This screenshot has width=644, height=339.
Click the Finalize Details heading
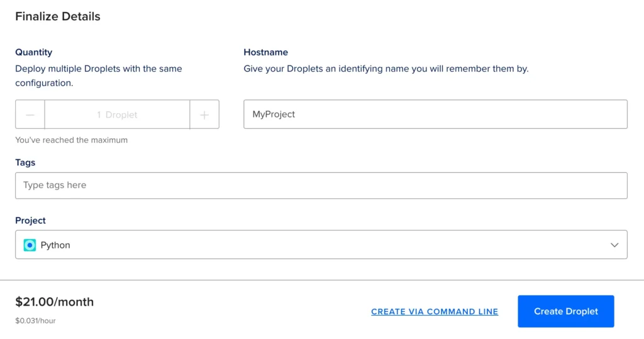tap(57, 16)
